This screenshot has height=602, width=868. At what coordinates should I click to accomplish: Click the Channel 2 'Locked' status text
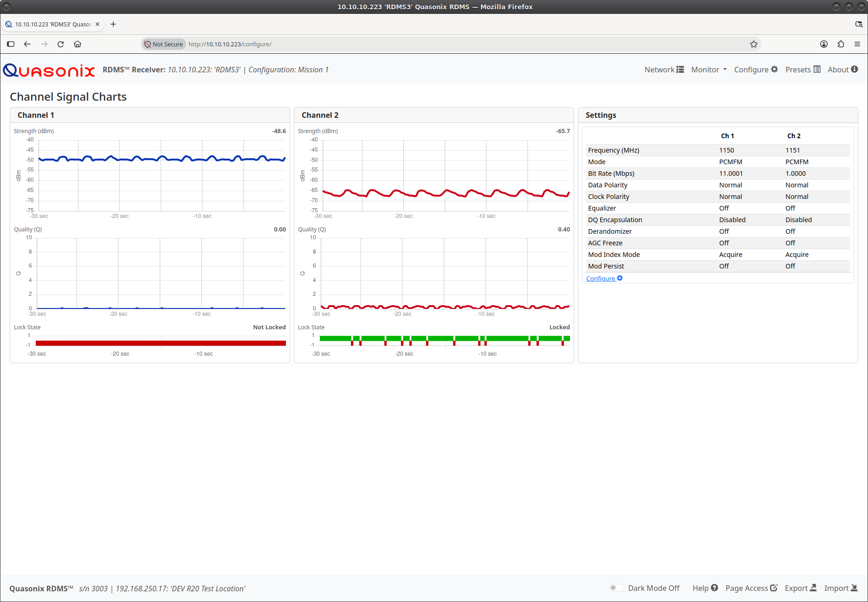coord(559,327)
